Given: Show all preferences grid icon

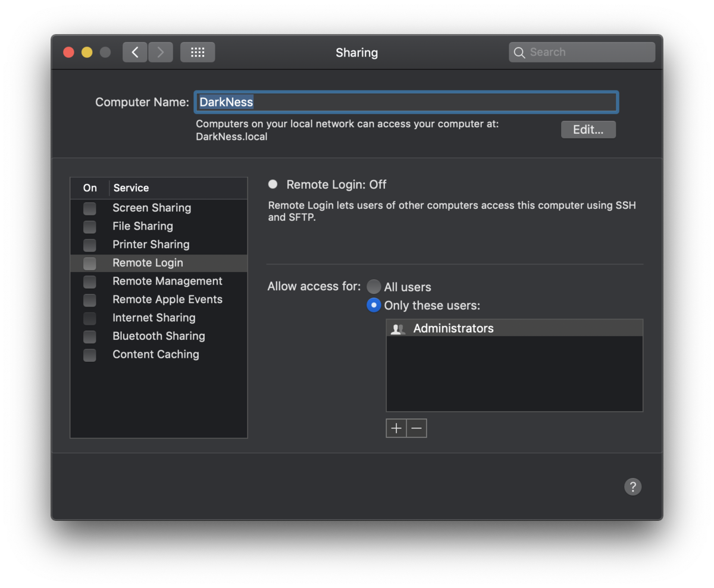Looking at the screenshot, I should tap(198, 52).
